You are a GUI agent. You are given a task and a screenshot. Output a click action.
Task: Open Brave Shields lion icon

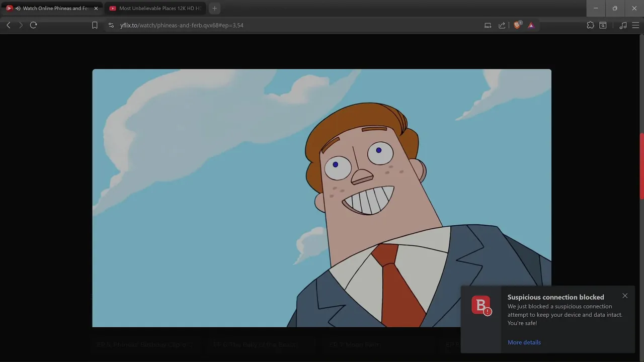pyautogui.click(x=517, y=25)
